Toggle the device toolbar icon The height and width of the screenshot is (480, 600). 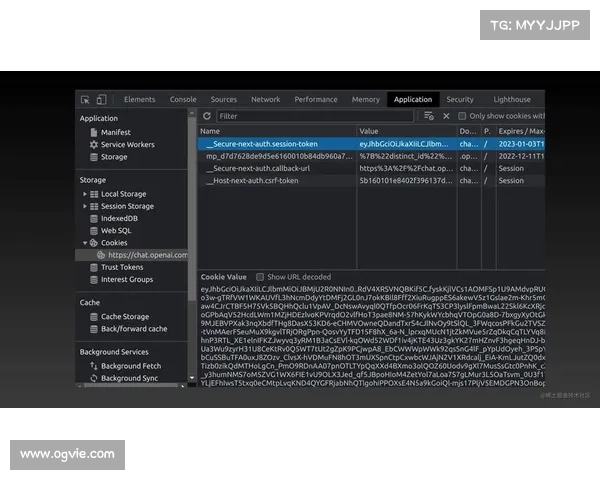point(101,100)
